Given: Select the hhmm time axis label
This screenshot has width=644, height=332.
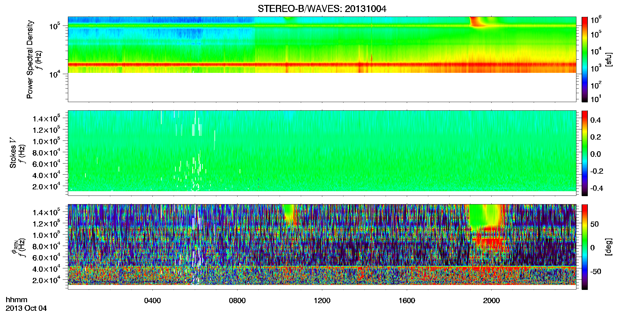Looking at the screenshot, I should [17, 300].
